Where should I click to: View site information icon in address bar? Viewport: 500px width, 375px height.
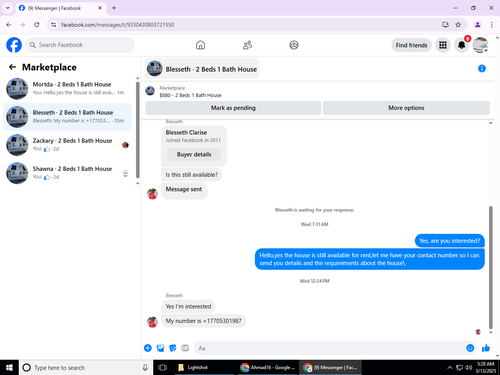(53, 25)
